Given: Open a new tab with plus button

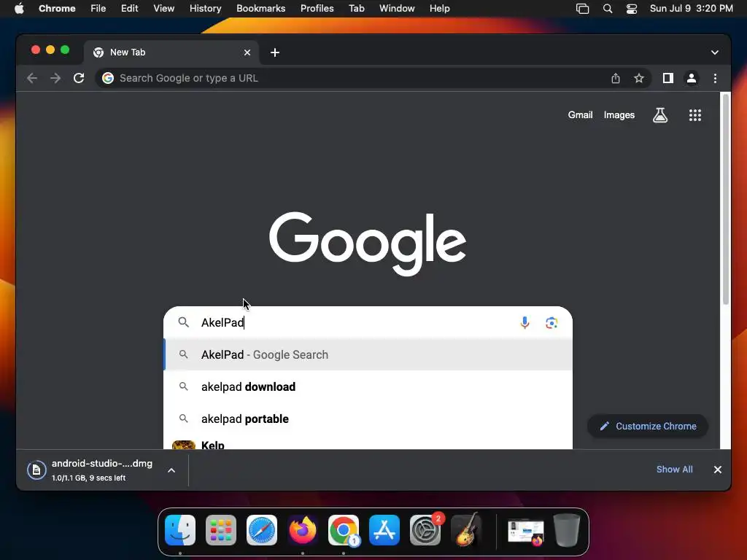Looking at the screenshot, I should point(275,52).
